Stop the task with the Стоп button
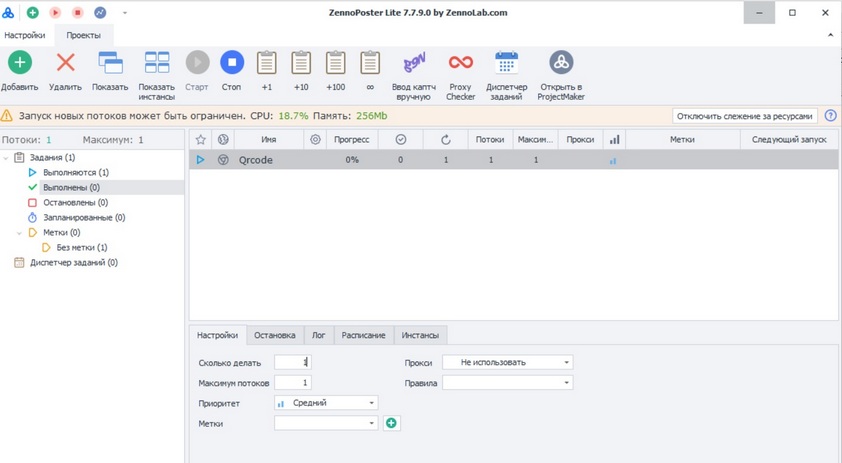The height and width of the screenshot is (463, 842). (x=232, y=62)
